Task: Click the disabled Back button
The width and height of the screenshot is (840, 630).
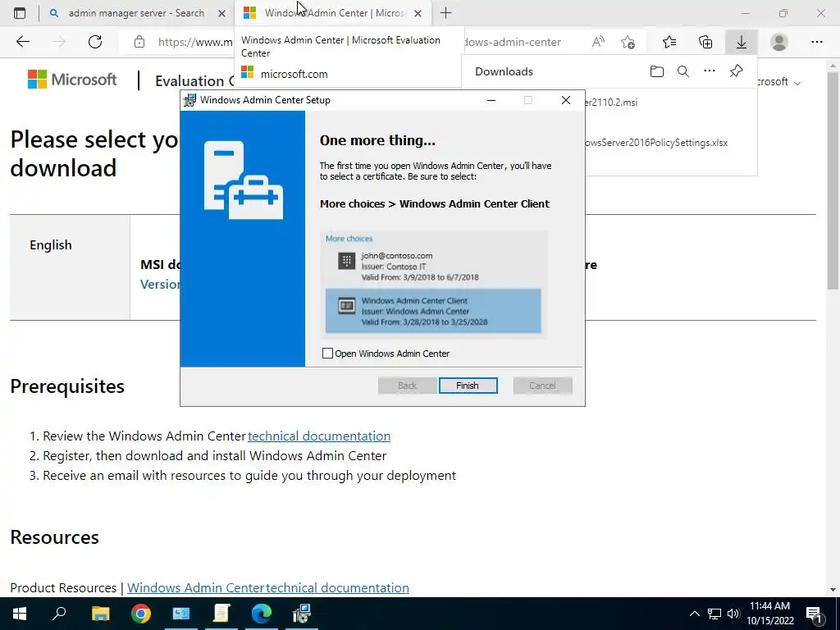Action: pos(407,386)
